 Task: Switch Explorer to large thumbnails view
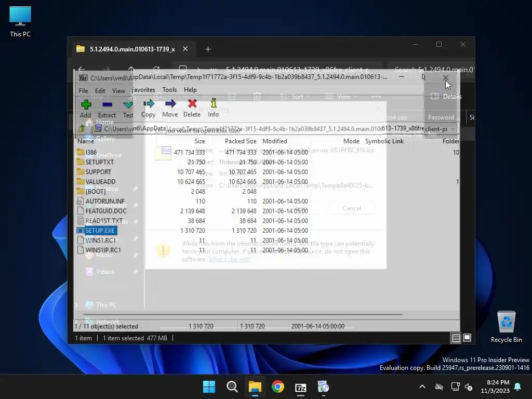pos(467,338)
